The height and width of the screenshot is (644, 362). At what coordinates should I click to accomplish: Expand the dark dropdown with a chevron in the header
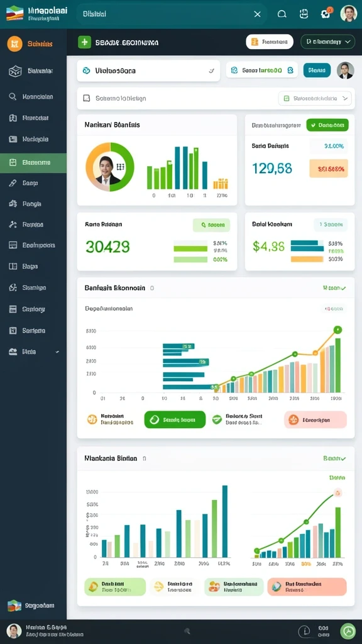pos(327,42)
